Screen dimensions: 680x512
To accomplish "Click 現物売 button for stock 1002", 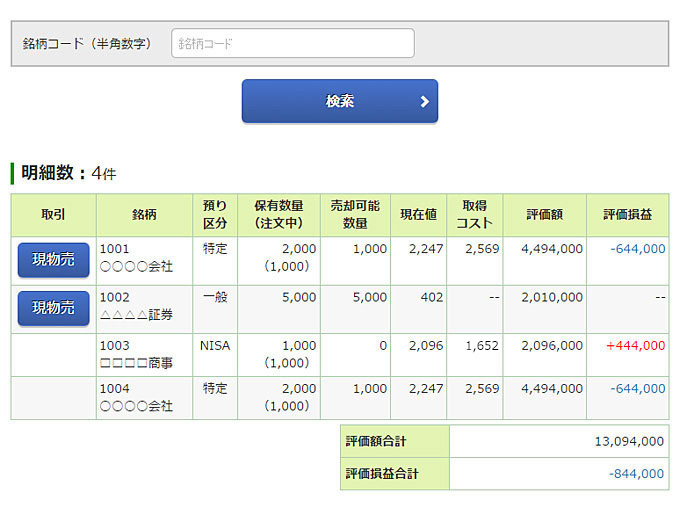I will coord(53,308).
